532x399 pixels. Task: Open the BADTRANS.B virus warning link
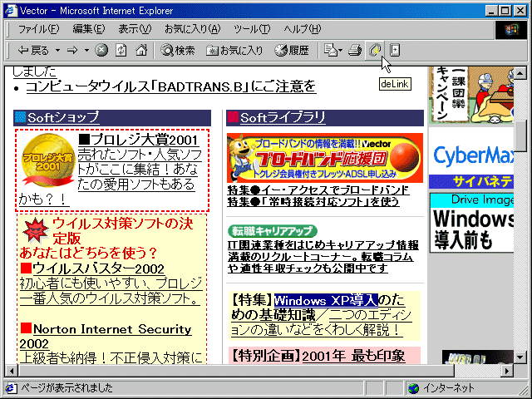coord(171,86)
